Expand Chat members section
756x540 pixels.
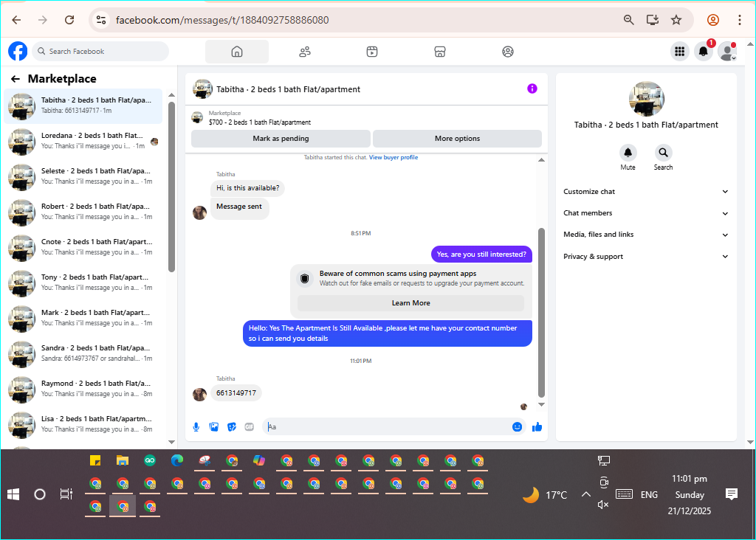click(x=645, y=213)
